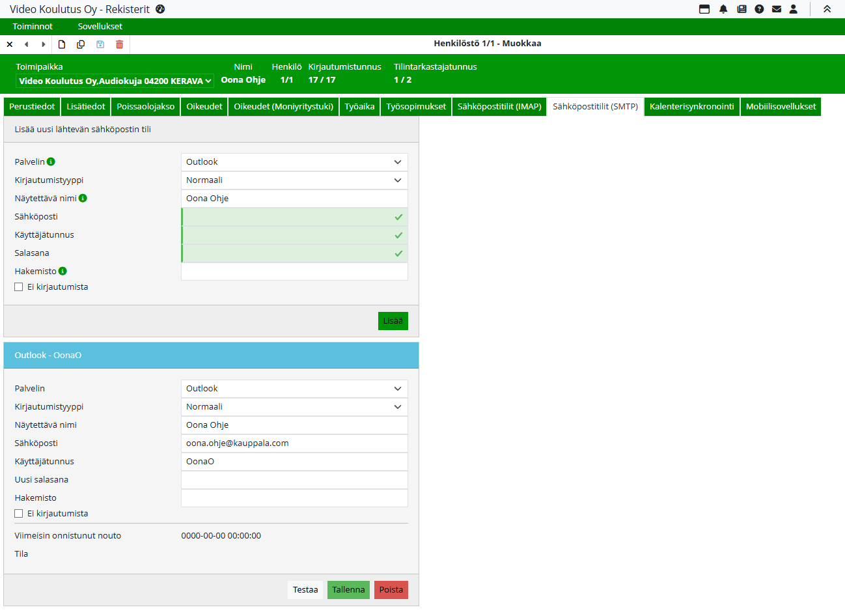845x616 pixels.
Task: Expand Kirjautumistyyppi dropdown in Outlook - OonaO section
Action: coord(294,407)
